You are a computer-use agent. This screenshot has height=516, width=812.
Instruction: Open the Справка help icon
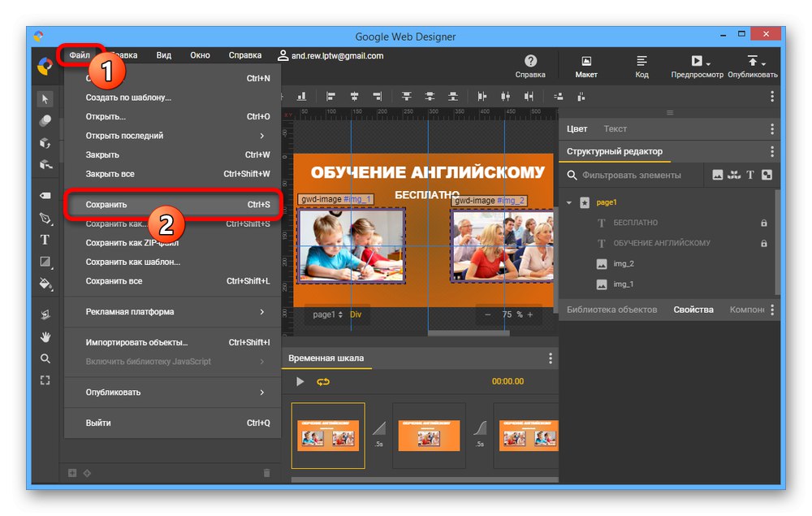(x=530, y=66)
